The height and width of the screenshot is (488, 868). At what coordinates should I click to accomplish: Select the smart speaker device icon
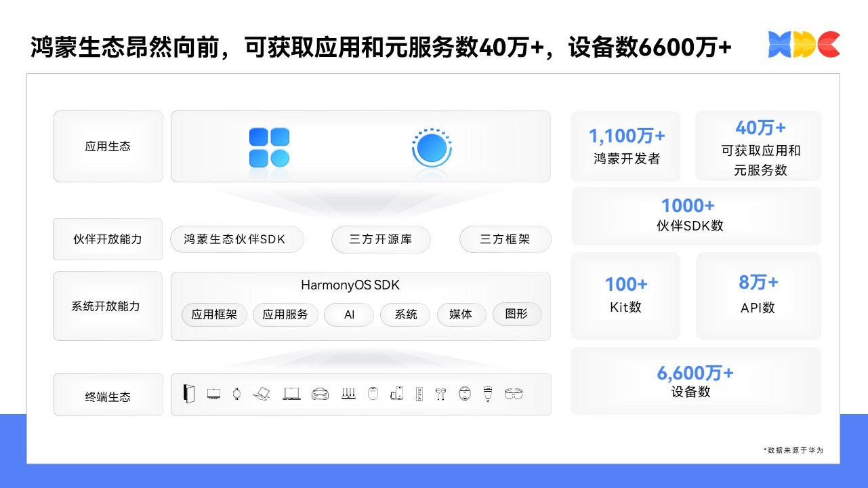[x=372, y=393]
